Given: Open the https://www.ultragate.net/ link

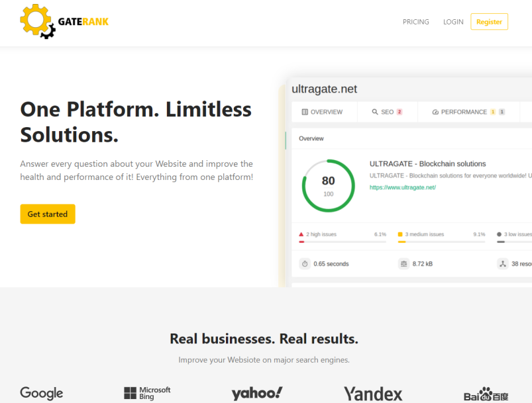Looking at the screenshot, I should 402,187.
